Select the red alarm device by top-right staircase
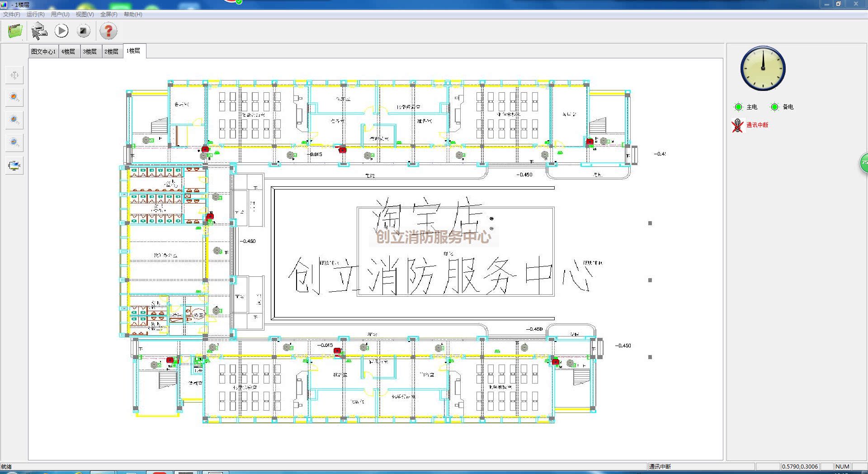The width and height of the screenshot is (868, 474). 590,142
